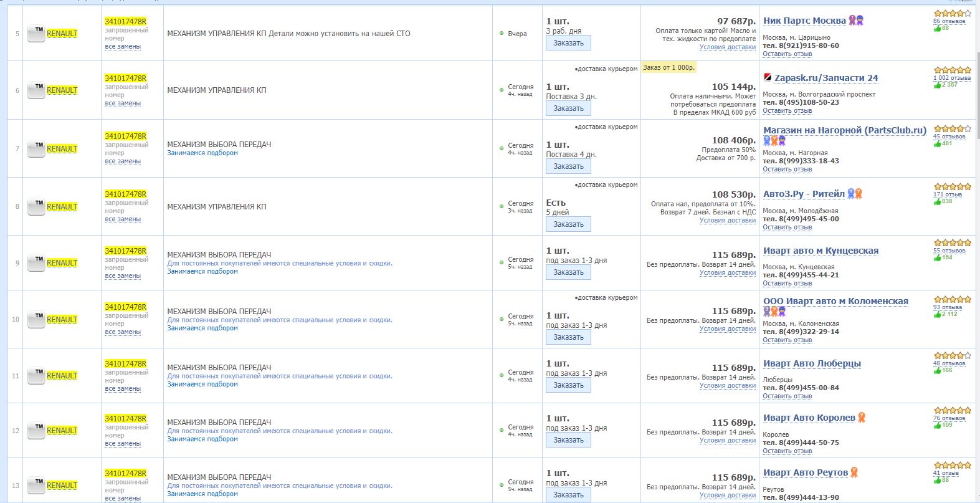The height and width of the screenshot is (503, 980).
Task: Open Условия доставки for Ник Партс Москва
Action: coord(728,47)
